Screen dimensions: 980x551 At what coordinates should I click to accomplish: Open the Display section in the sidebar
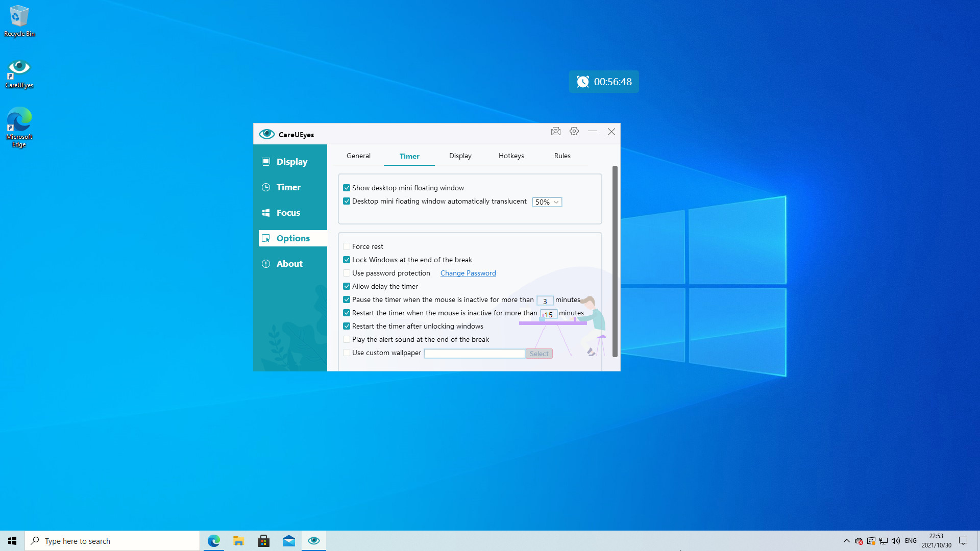pyautogui.click(x=291, y=161)
